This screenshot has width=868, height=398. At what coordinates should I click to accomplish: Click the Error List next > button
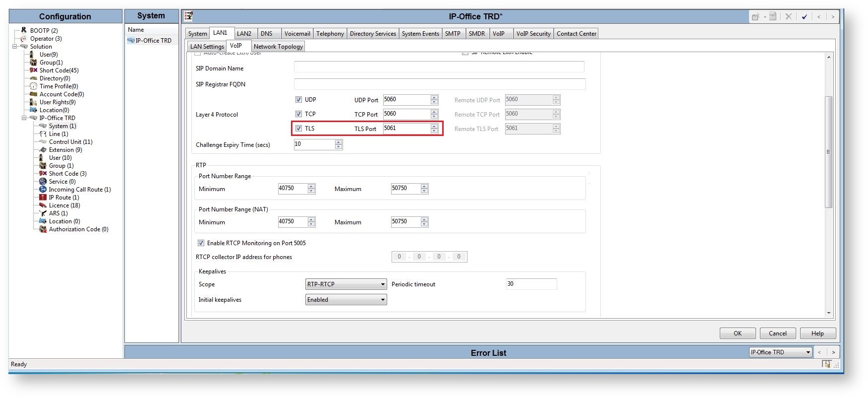(833, 352)
